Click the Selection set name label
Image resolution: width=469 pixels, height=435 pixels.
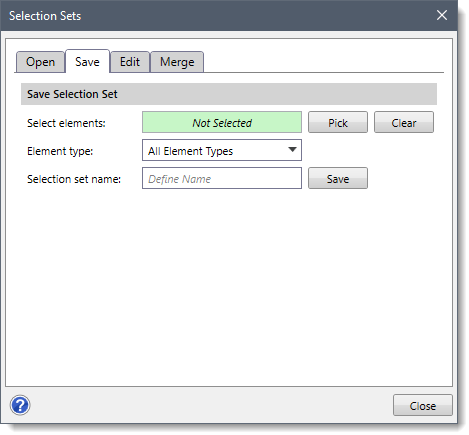(74, 179)
